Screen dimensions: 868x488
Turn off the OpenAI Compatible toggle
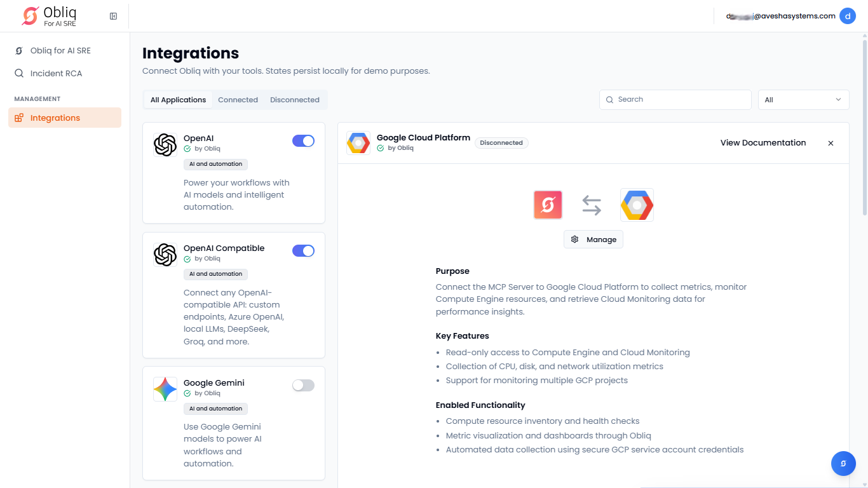click(303, 251)
